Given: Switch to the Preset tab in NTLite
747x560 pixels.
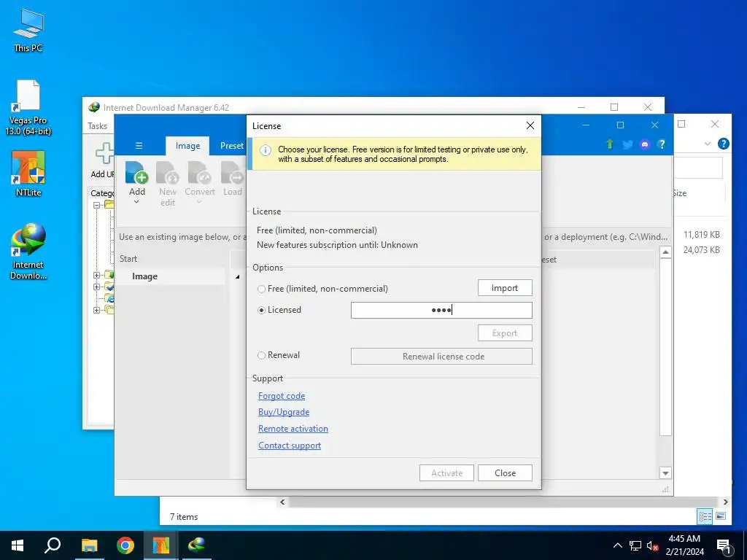Looking at the screenshot, I should pos(231,146).
